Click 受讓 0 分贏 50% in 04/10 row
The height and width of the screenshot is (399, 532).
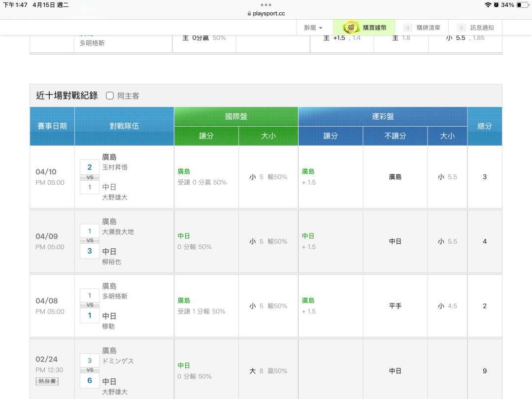tap(202, 182)
